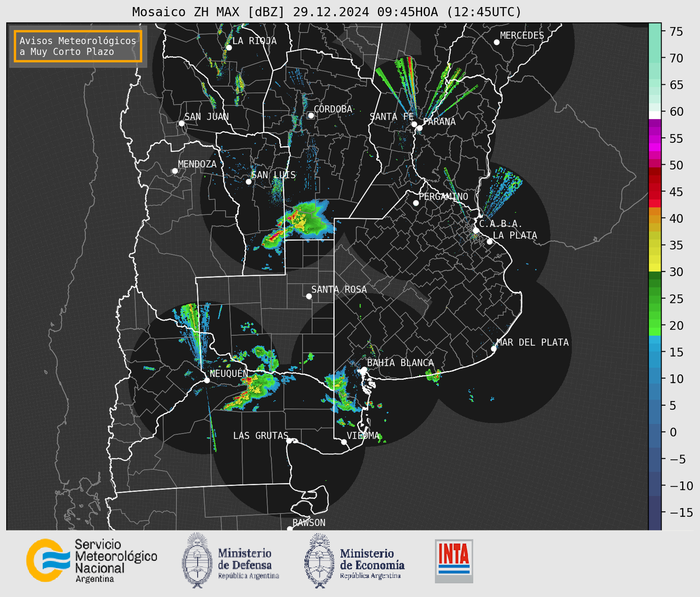Click the Mercedes city marker dot
This screenshot has height=597, width=700.
click(x=496, y=42)
